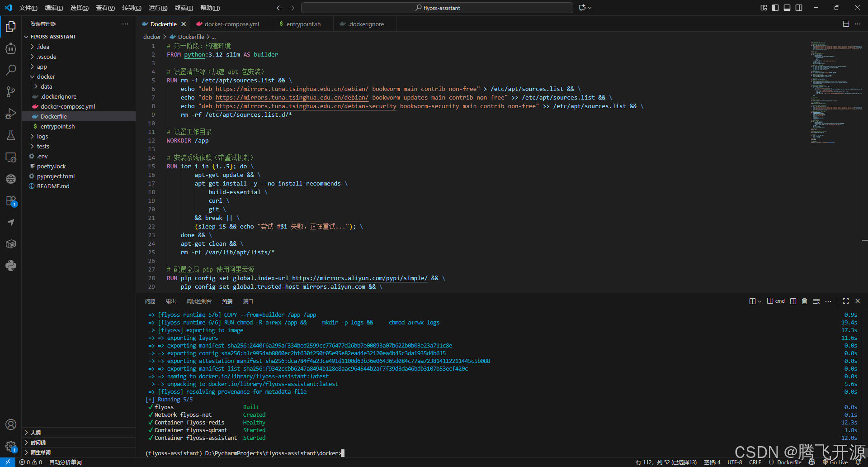Image resolution: width=868 pixels, height=467 pixels.
Task: Go back in navigation history
Action: pos(279,8)
